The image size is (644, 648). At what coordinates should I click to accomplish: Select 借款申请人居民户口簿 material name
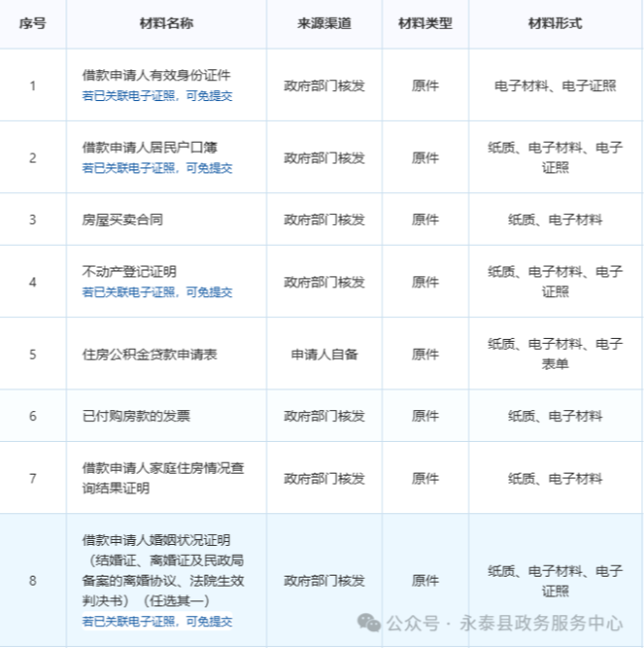point(150,147)
